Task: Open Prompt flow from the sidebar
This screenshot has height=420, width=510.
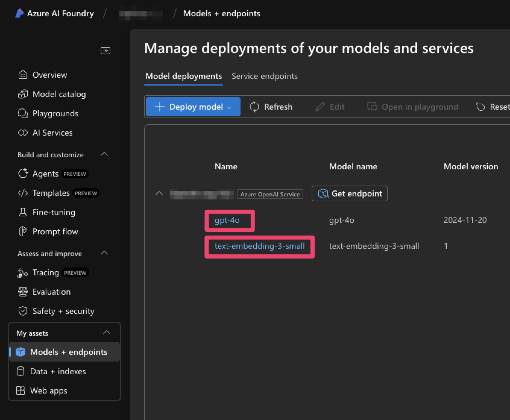Action: (x=55, y=232)
